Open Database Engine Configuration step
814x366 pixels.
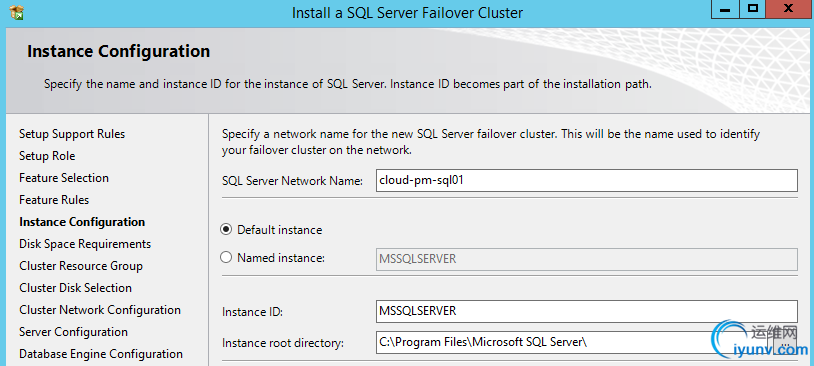point(101,354)
